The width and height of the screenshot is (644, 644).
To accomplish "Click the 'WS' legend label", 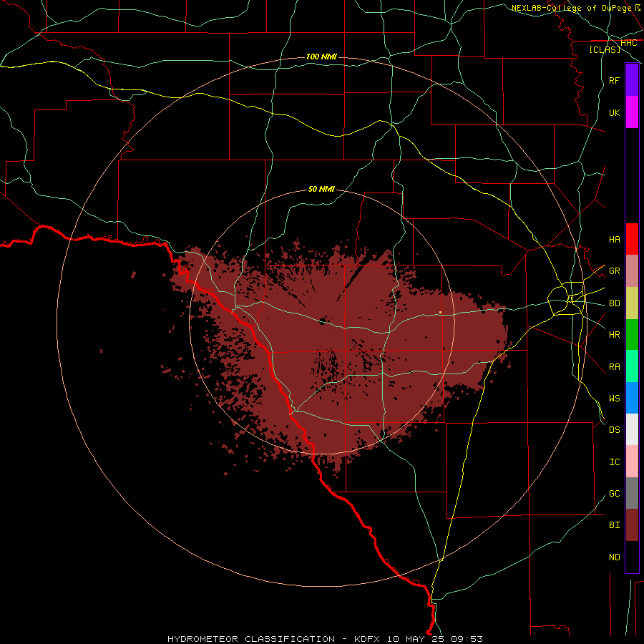I will pos(614,398).
